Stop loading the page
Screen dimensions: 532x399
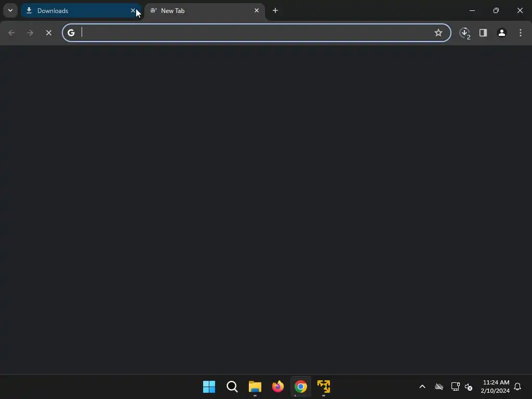pos(49,33)
